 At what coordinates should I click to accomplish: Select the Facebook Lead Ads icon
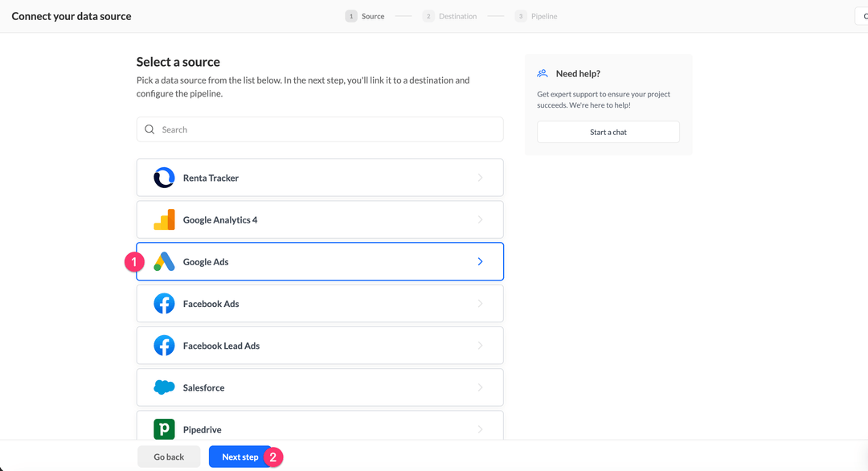[x=164, y=345]
